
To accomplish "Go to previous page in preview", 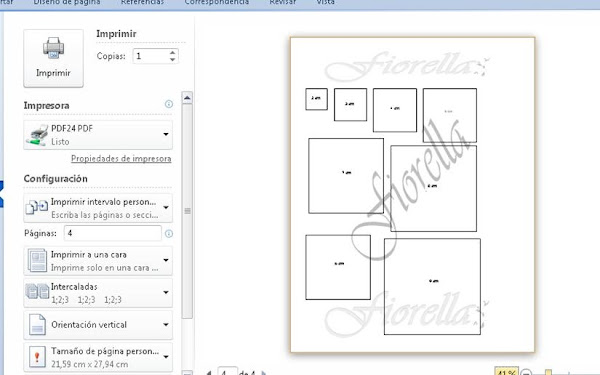I will [x=209, y=372].
